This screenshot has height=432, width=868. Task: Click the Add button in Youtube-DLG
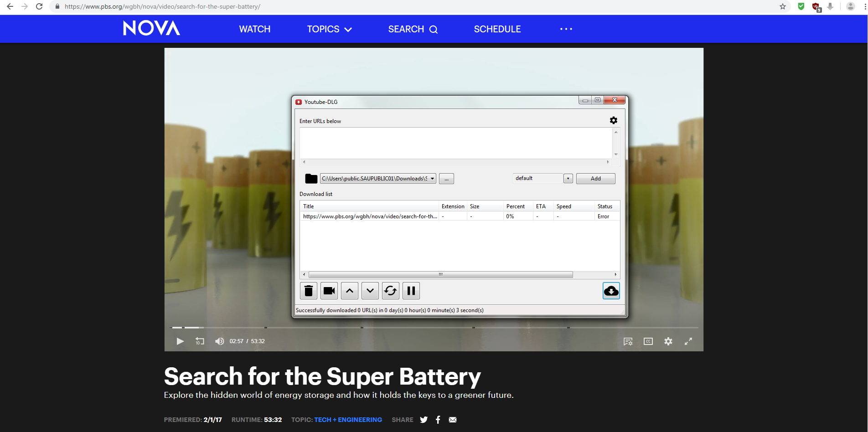tap(595, 178)
